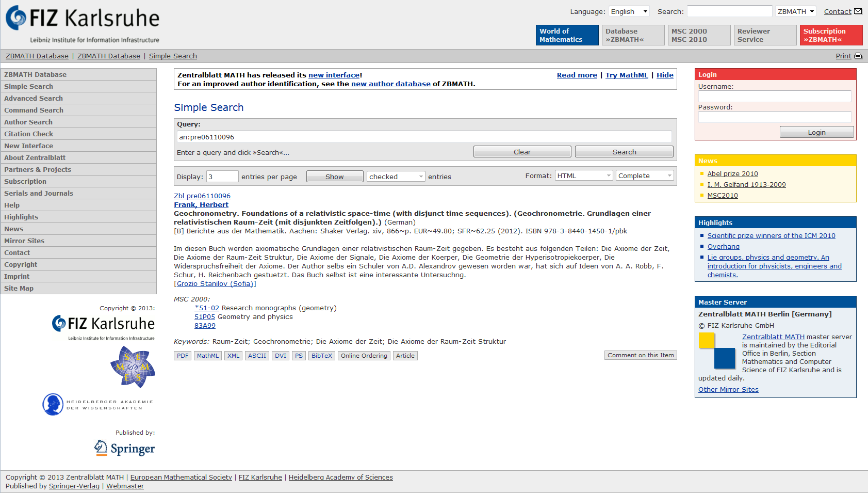Focus the Username field

775,96
